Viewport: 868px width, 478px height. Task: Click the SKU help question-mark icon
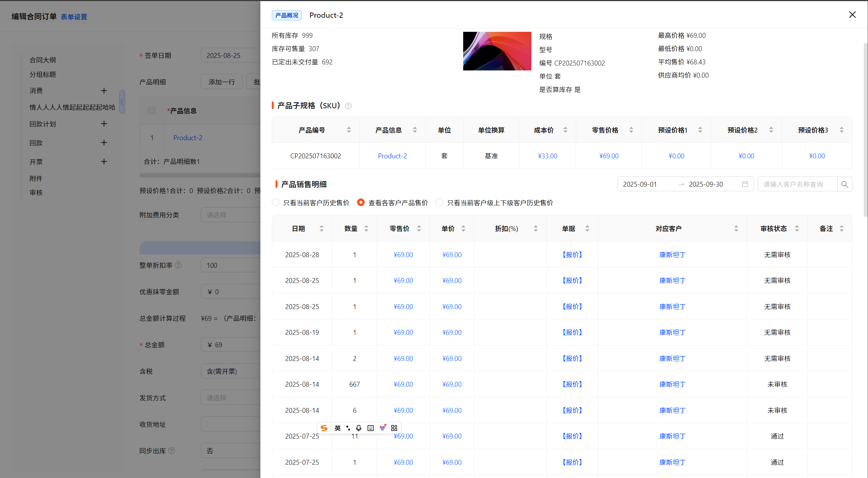tap(348, 106)
